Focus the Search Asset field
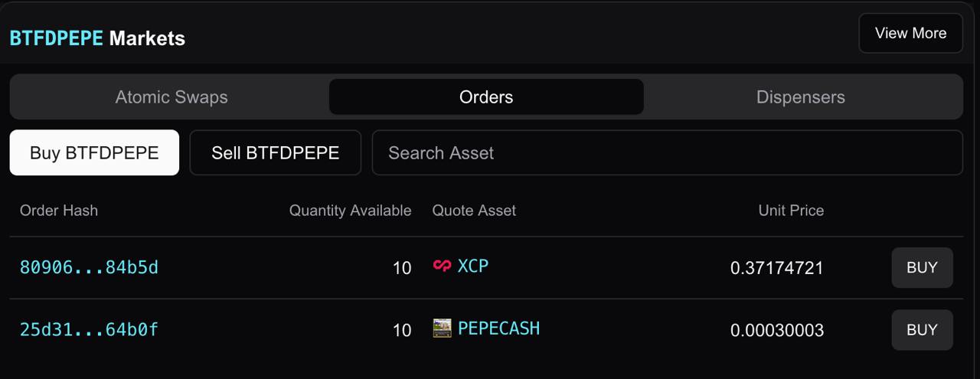 pyautogui.click(x=668, y=152)
